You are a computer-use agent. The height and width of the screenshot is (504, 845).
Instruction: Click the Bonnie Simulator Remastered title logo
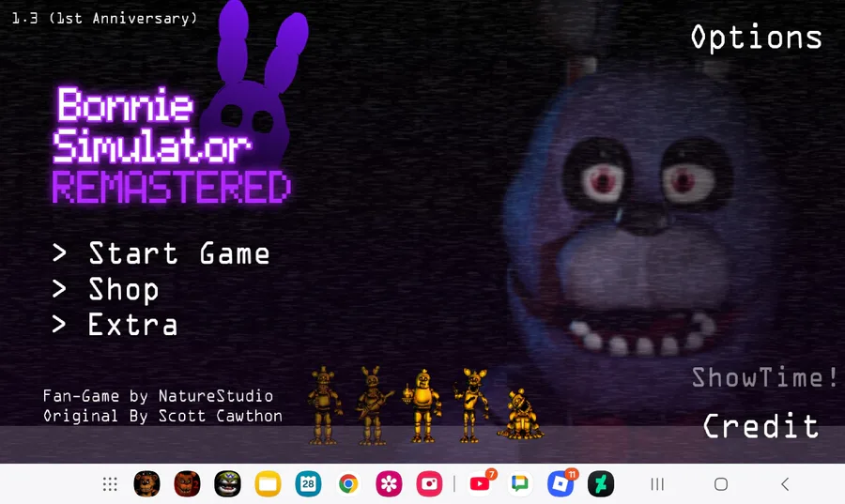(x=173, y=145)
